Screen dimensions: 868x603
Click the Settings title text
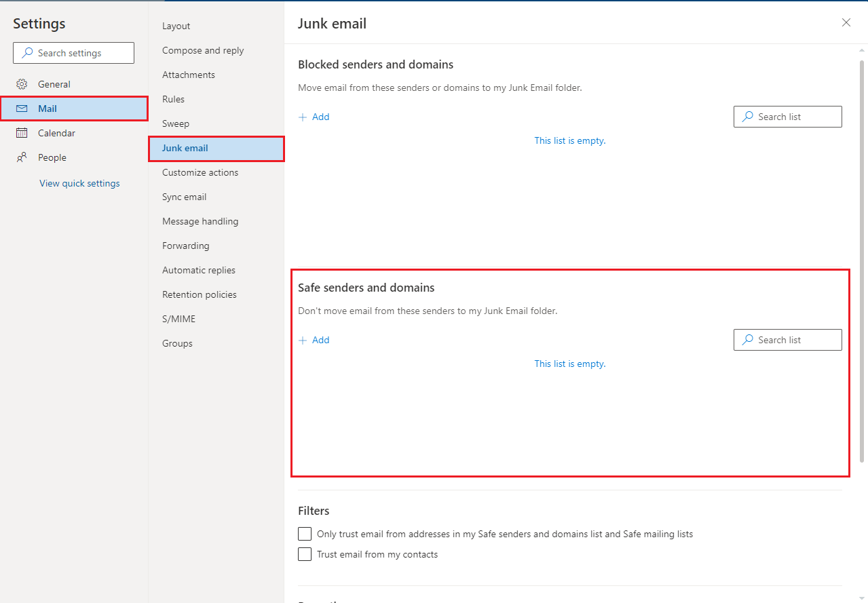tap(39, 24)
